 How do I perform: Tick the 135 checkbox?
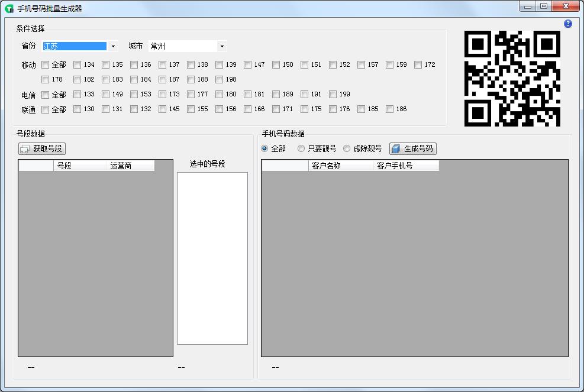click(105, 65)
